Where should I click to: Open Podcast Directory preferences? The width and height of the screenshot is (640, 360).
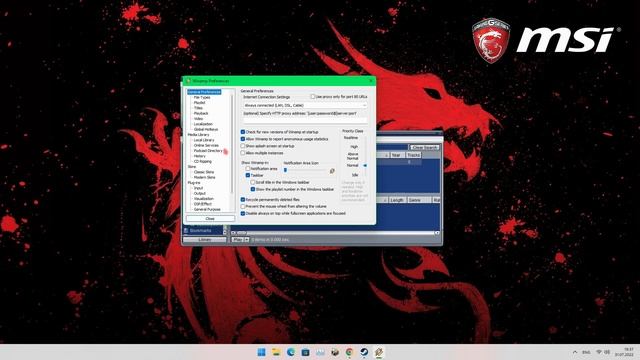tap(208, 151)
